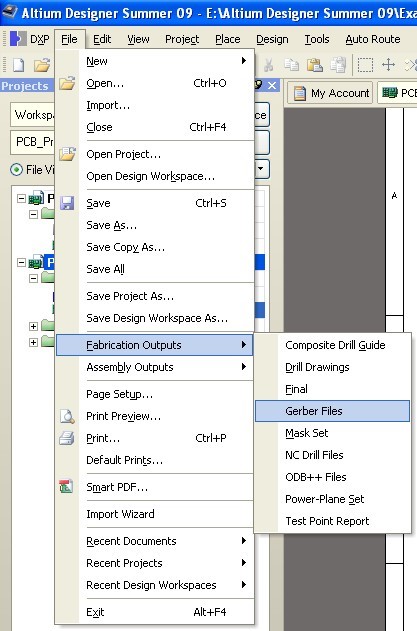
Task: Choose Mask Set output
Action: tap(332, 433)
